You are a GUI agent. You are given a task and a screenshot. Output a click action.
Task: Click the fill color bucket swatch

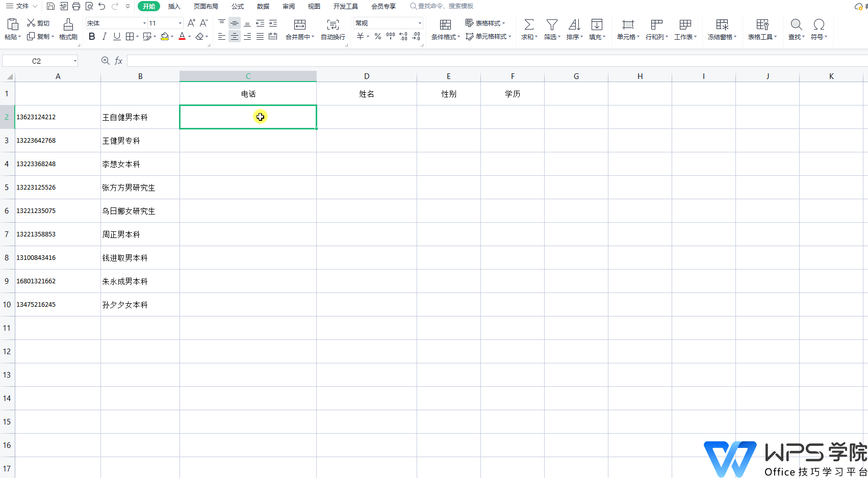165,36
